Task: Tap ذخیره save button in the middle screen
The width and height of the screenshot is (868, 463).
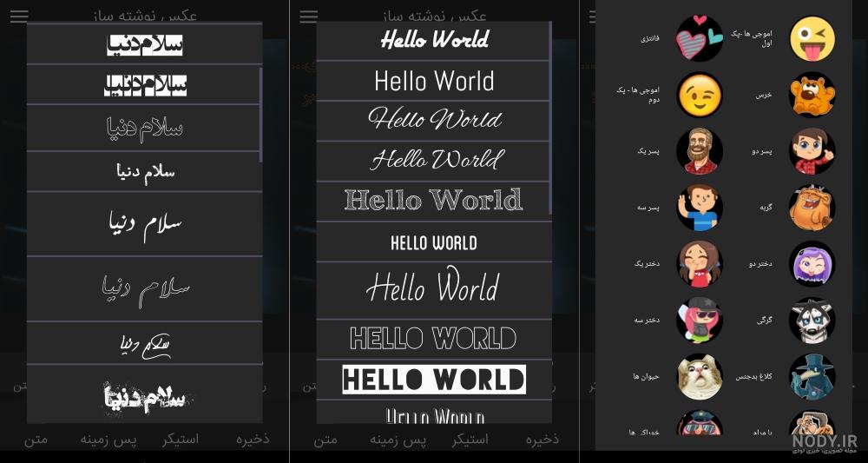Action: tap(542, 440)
